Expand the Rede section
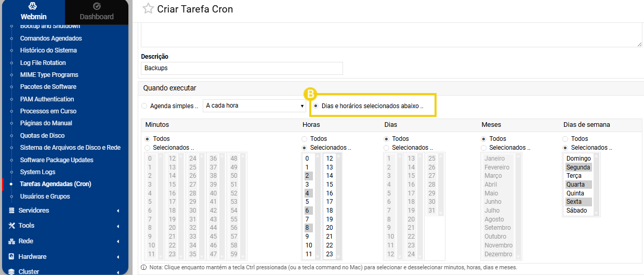The width and height of the screenshot is (644, 275). pos(64,241)
